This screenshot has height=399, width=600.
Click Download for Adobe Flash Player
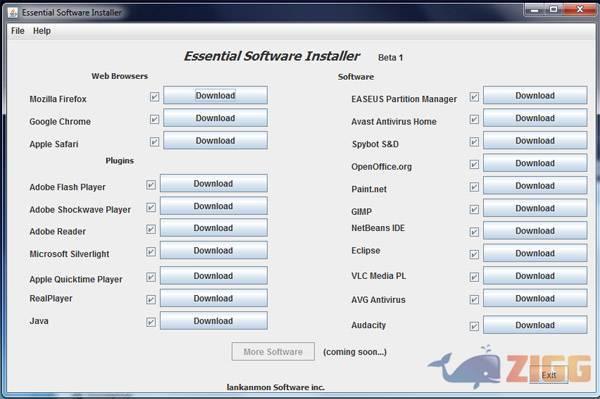click(x=214, y=183)
